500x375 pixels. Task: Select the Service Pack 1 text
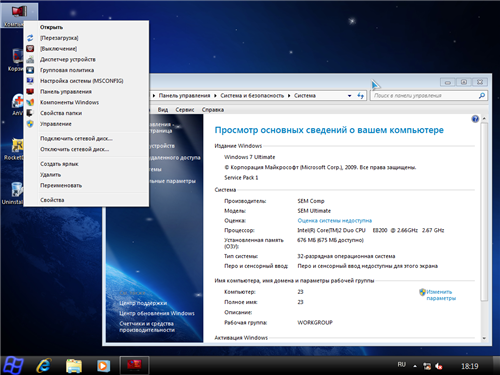(241, 178)
